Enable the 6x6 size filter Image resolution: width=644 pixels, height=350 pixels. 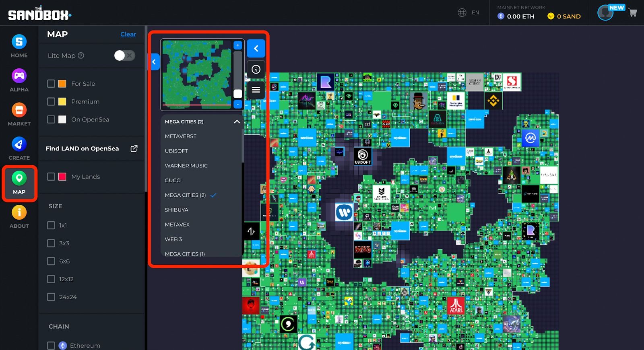[51, 261]
